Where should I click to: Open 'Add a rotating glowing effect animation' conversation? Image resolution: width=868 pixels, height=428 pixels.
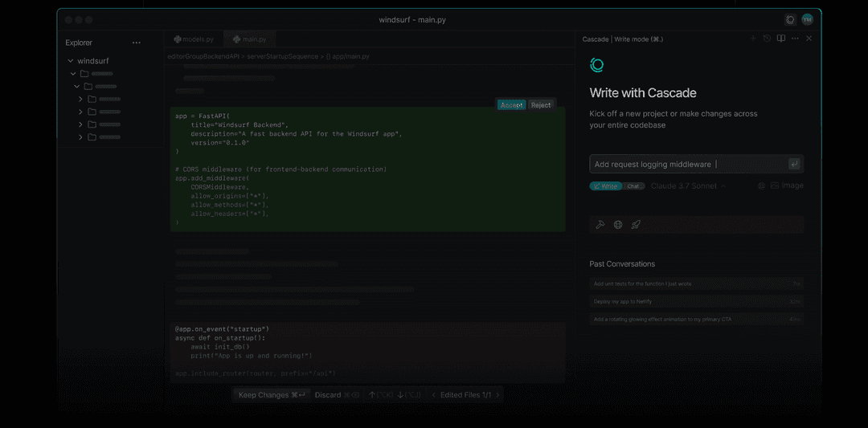click(x=696, y=319)
